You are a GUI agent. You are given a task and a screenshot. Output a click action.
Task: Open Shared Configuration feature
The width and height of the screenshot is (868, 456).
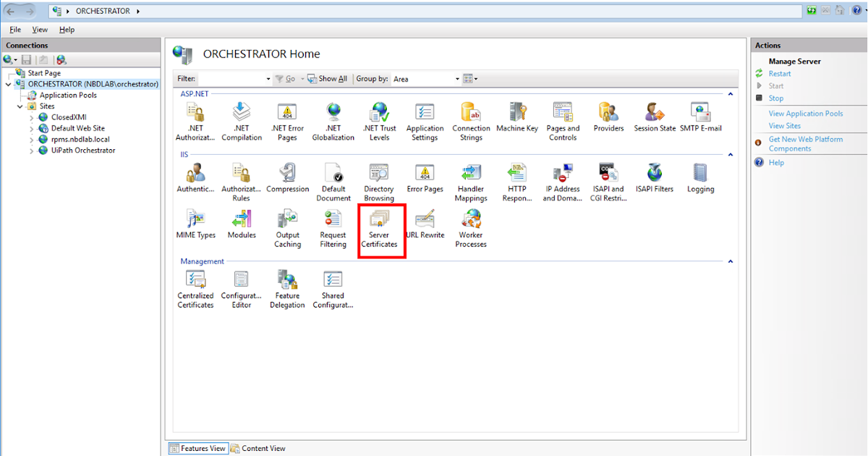(333, 290)
